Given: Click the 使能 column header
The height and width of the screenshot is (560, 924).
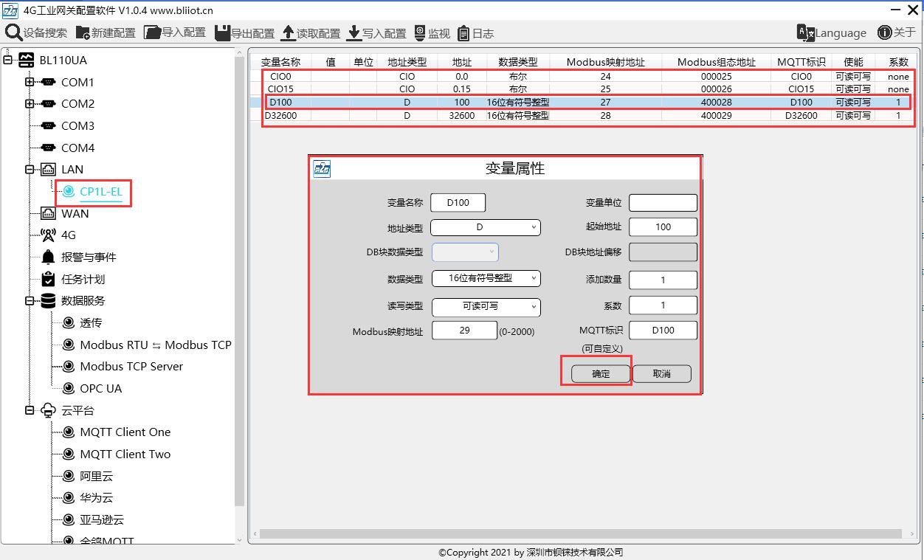Looking at the screenshot, I should pyautogui.click(x=853, y=62).
